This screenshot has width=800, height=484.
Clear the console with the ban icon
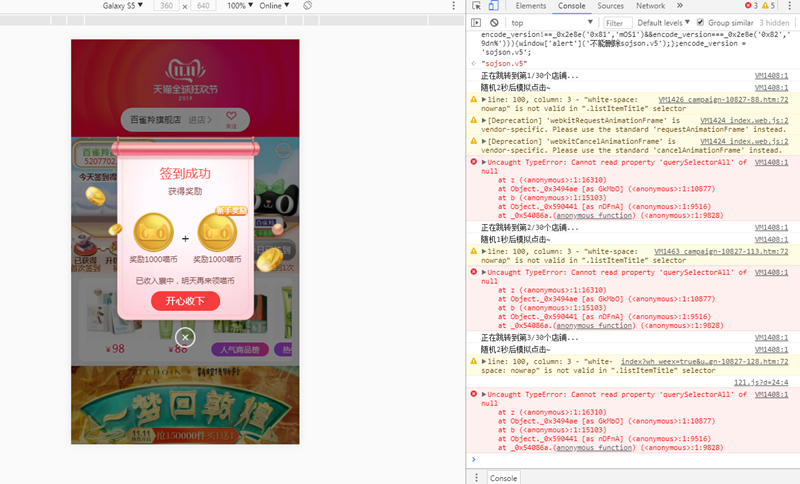[x=494, y=22]
